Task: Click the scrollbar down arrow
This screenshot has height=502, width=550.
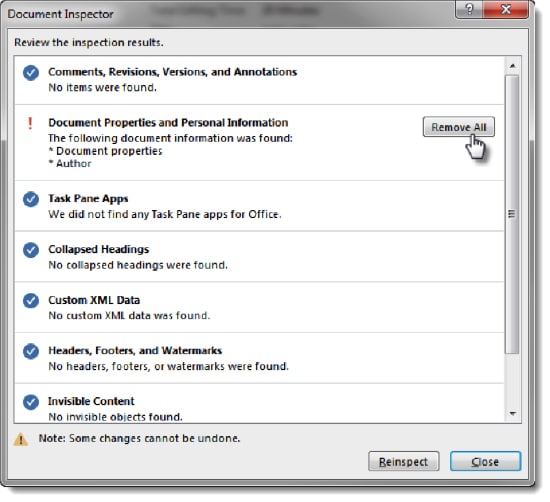Action: [x=512, y=414]
